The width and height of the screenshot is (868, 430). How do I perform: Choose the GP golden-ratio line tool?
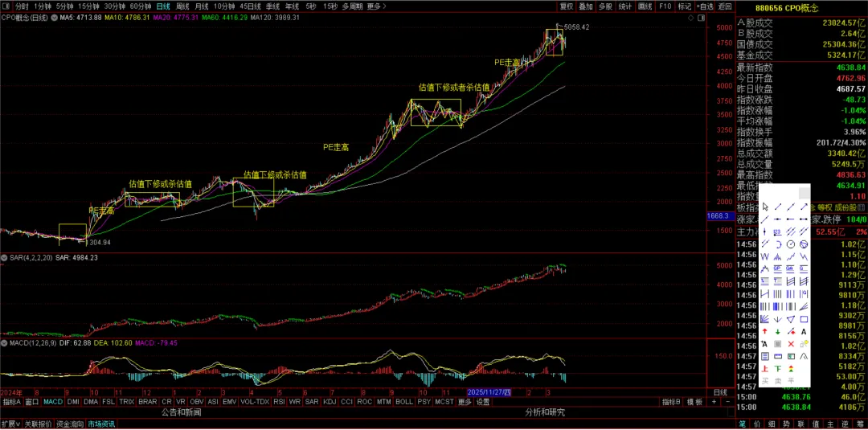778,269
